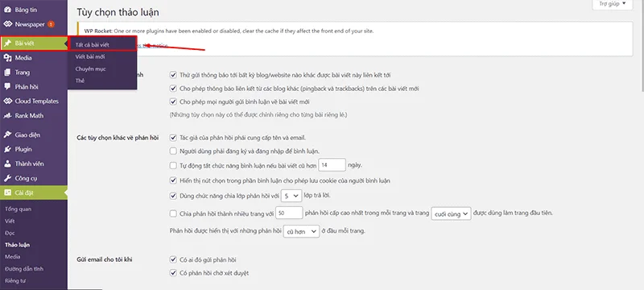Click the Cloud Templates icon
Screen dimensions: 644x290
7,101
